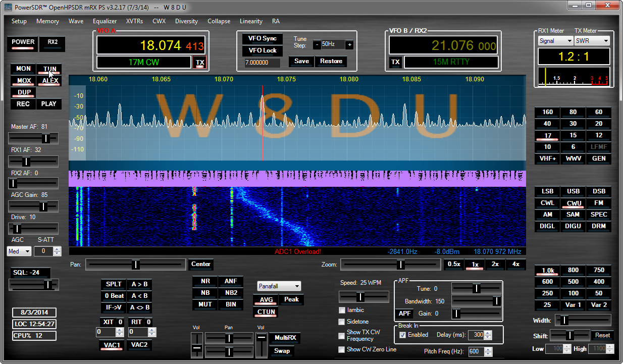The width and height of the screenshot is (623, 364).
Task: Choose the 500 Hz filter button
Action: point(573,282)
